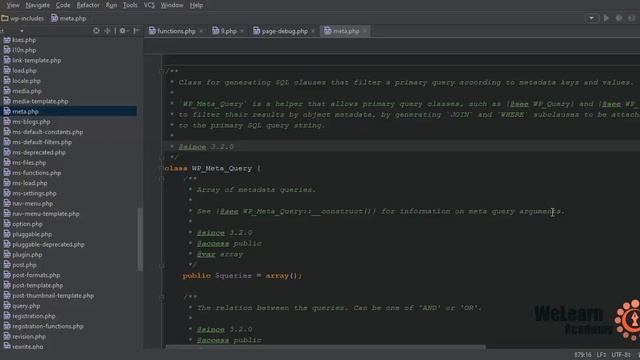Screen dimensions: 640x360
Task: Open project panel settings gear
Action: [x=123, y=31]
